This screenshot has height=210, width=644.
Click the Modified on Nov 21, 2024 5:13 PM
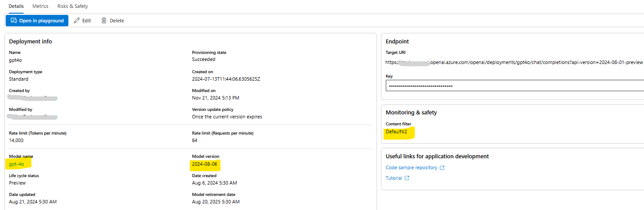[216, 98]
